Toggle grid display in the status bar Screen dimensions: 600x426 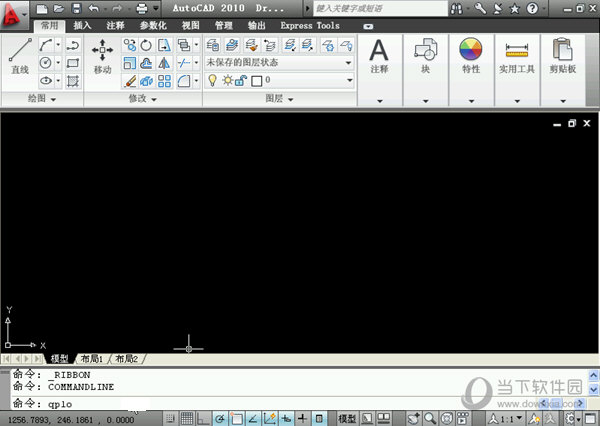tap(185, 418)
